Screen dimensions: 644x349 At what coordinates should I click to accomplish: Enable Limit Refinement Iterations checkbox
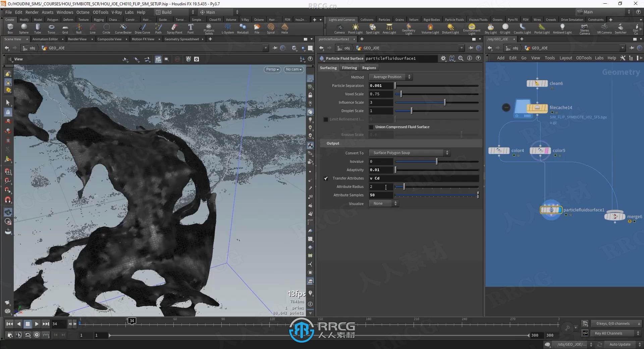pyautogui.click(x=326, y=119)
